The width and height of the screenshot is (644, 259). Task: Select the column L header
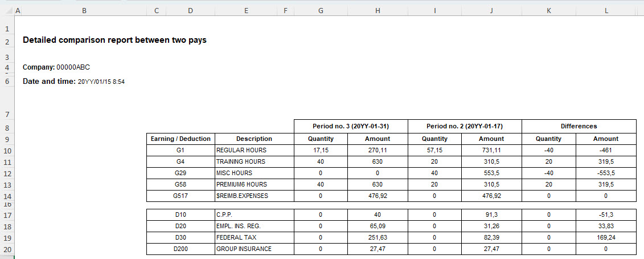tap(606, 11)
